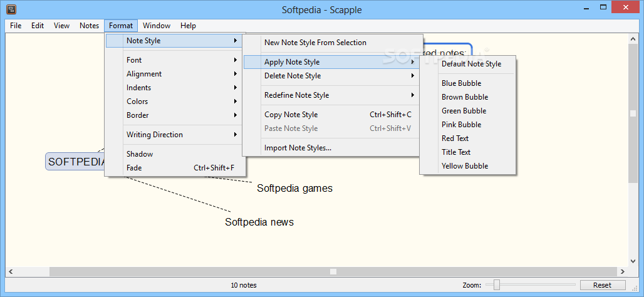Image resolution: width=644 pixels, height=297 pixels.
Task: Open the Notes menu
Action: click(x=89, y=26)
